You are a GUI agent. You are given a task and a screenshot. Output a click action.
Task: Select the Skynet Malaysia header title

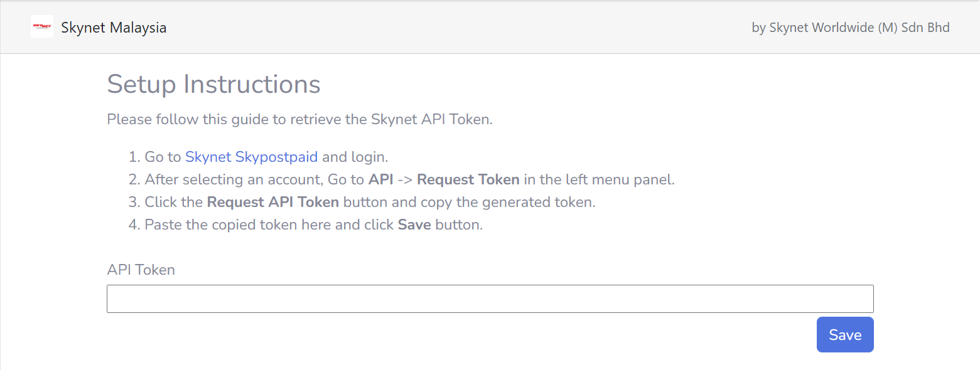click(x=114, y=27)
